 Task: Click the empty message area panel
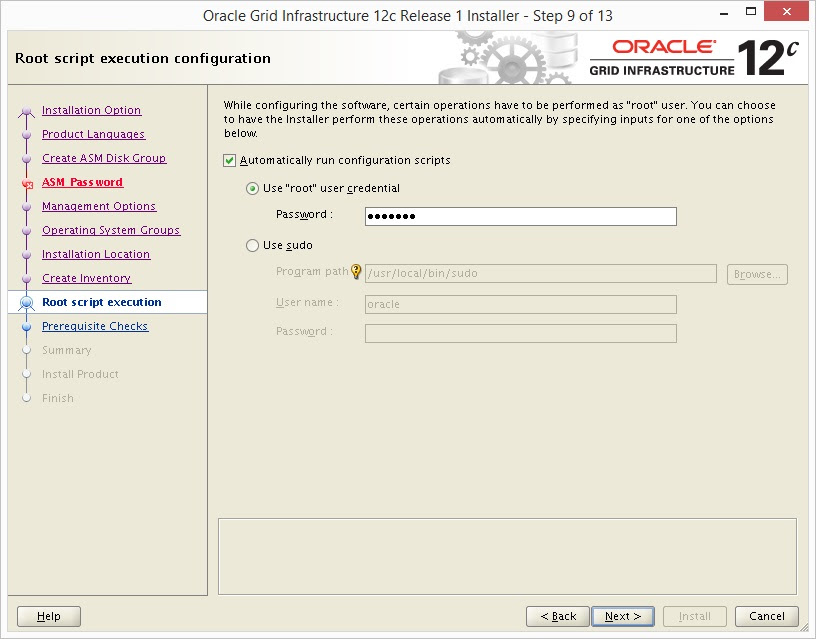pyautogui.click(x=507, y=556)
